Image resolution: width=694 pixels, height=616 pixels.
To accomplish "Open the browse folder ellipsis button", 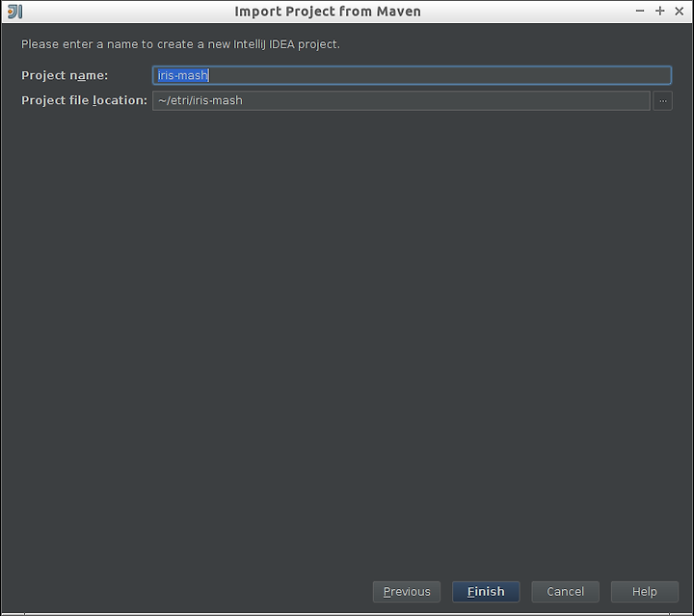I will 662,100.
